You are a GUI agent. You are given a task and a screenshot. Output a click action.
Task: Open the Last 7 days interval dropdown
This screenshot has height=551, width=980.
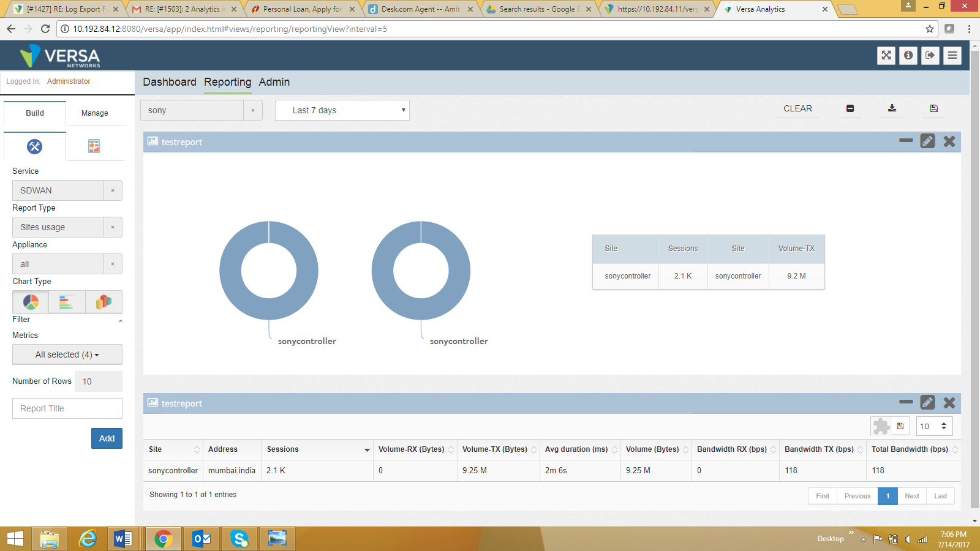click(x=342, y=110)
